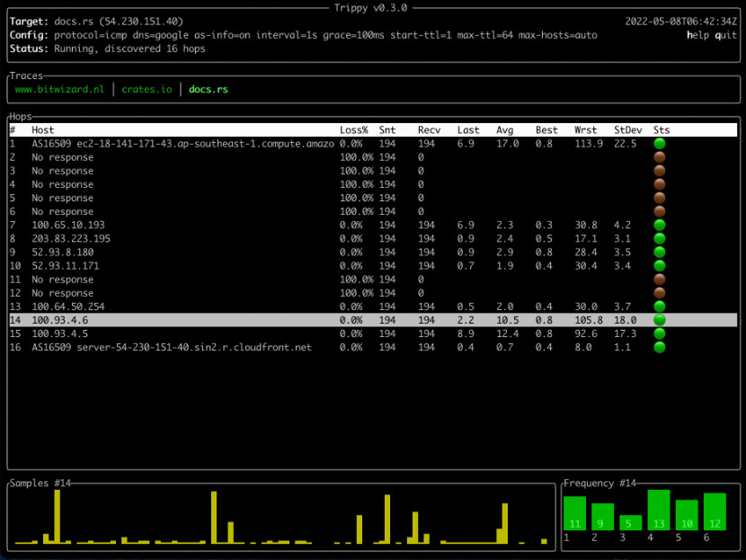Click the green status dot for hop 1
This screenshot has height=560, width=746.
click(x=659, y=144)
